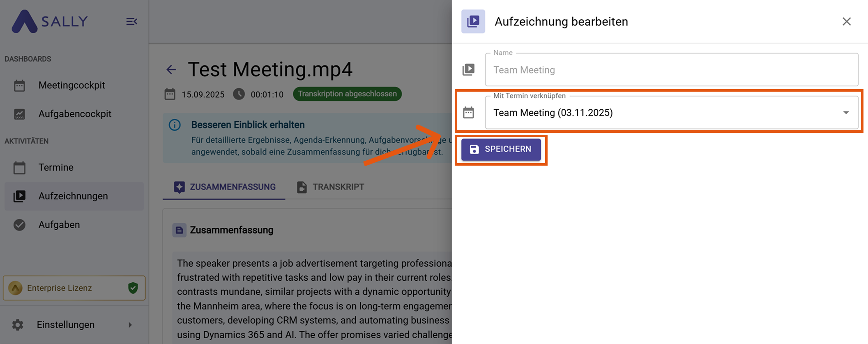This screenshot has height=344, width=868.
Task: Click the clock icon beside 00:01:10
Action: [x=239, y=94]
